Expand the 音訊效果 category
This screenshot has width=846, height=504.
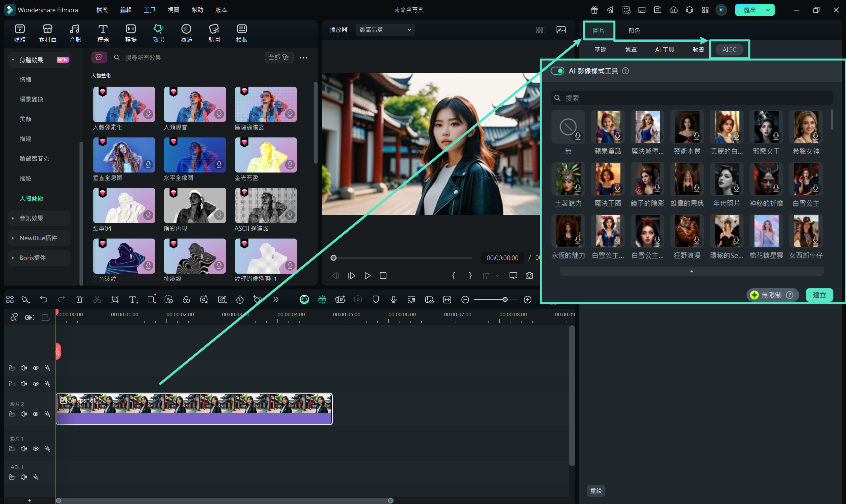coord(13,218)
